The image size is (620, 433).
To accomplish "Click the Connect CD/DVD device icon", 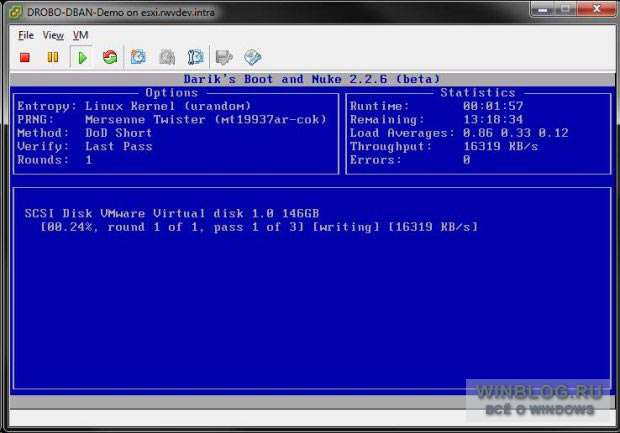I will (x=253, y=57).
